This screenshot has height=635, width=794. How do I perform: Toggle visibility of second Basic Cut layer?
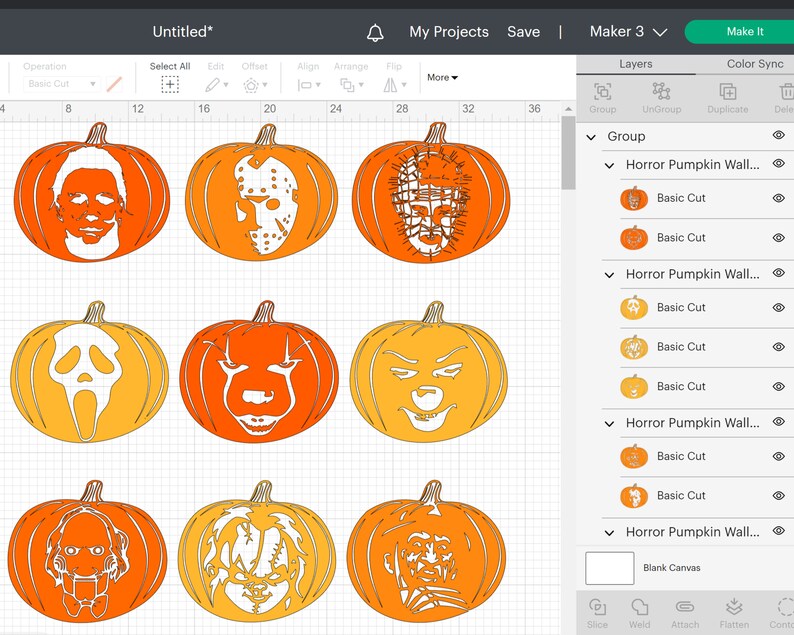click(778, 237)
